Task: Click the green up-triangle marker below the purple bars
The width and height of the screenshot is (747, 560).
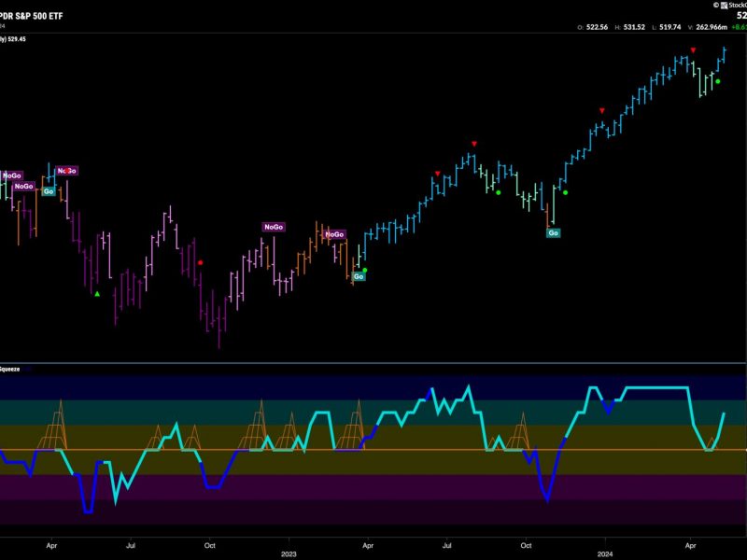Action: (x=97, y=294)
